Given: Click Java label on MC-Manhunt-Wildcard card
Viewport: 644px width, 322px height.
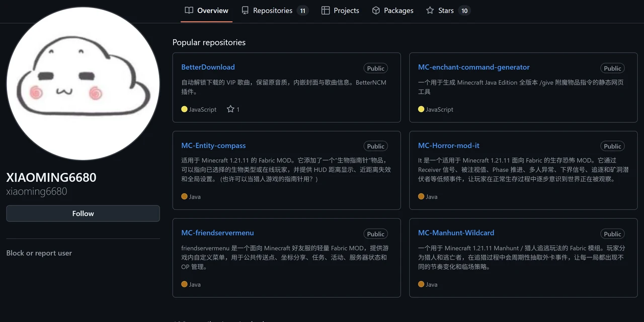Looking at the screenshot, I should point(432,285).
